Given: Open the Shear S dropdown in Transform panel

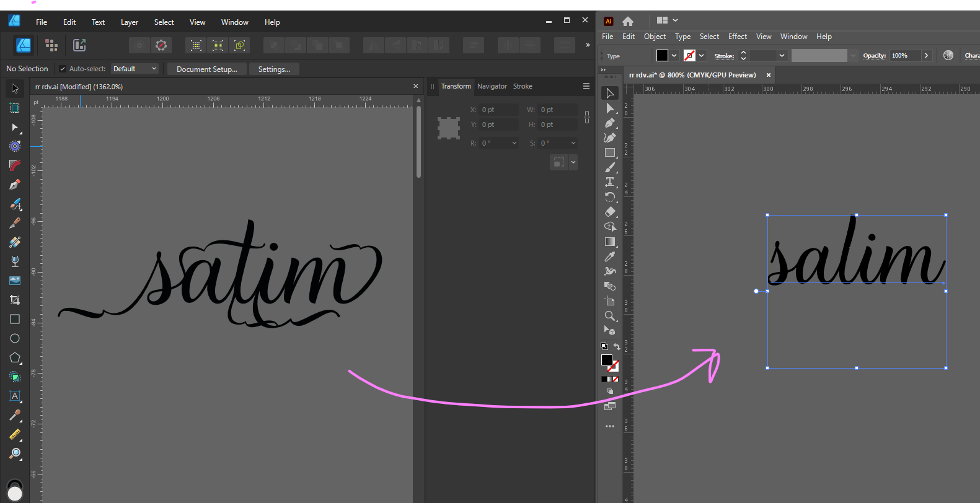Looking at the screenshot, I should [573, 143].
